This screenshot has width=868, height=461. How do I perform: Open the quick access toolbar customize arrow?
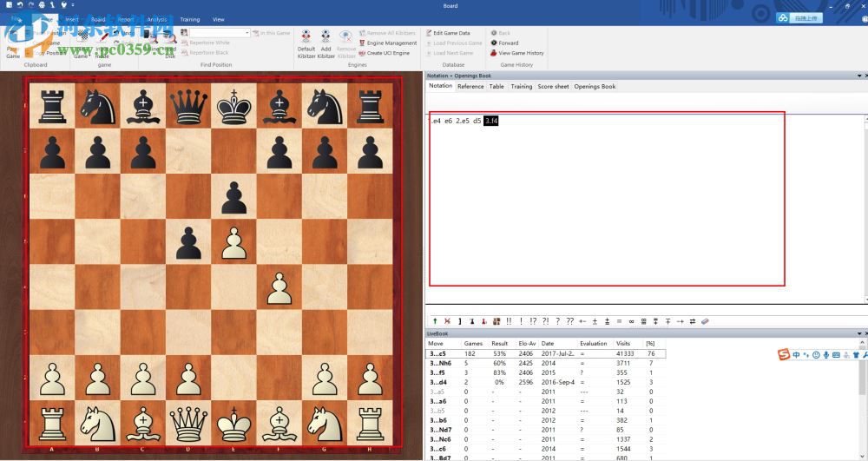click(x=73, y=5)
